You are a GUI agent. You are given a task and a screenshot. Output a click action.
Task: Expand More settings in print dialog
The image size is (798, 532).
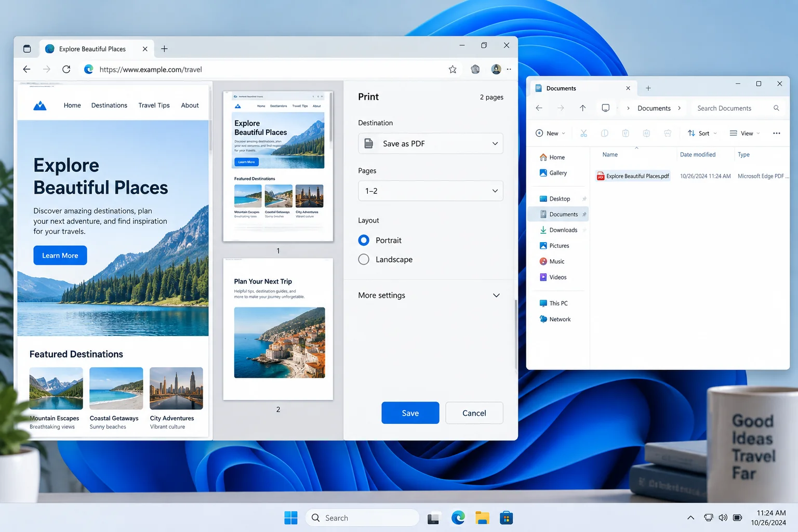430,295
